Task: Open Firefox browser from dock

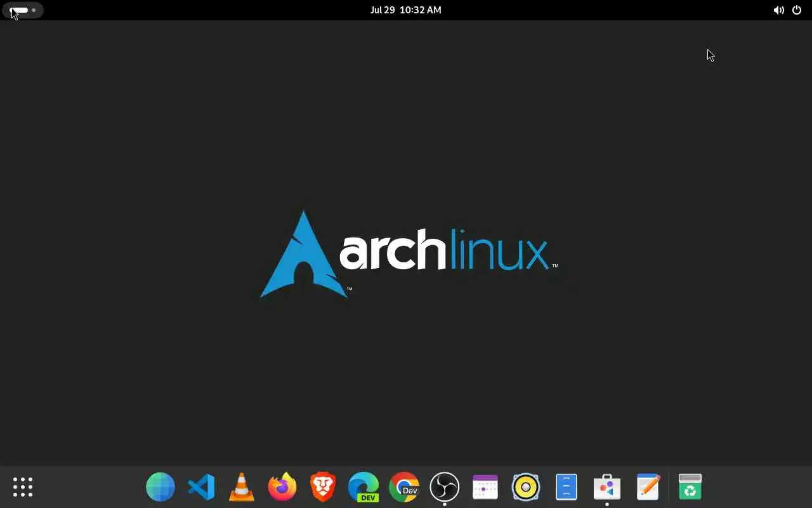Action: (282, 487)
